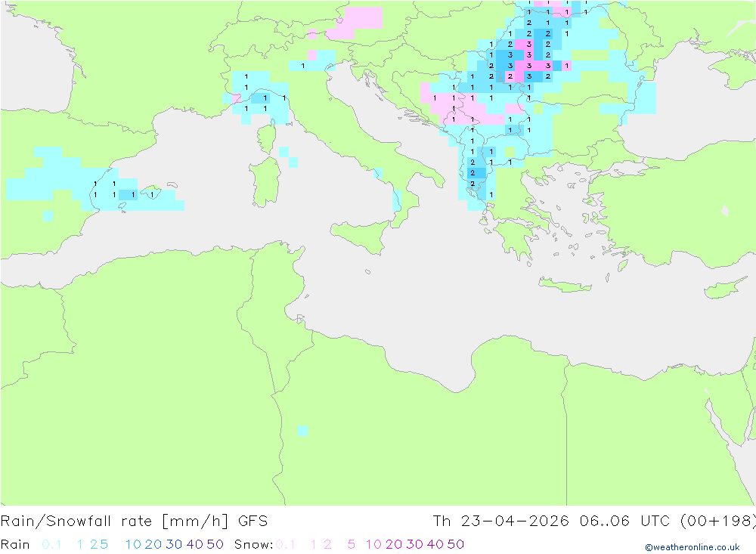The image size is (756, 554).
Task: Click the island of Cyprus on the map
Action: 725,288
